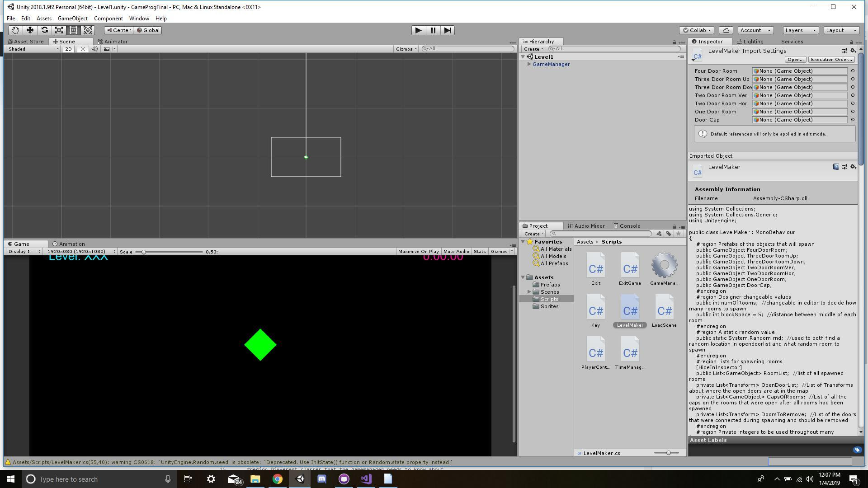Toggle 2D mode in the Scene view
Screen dimensions: 868x488
68,49
